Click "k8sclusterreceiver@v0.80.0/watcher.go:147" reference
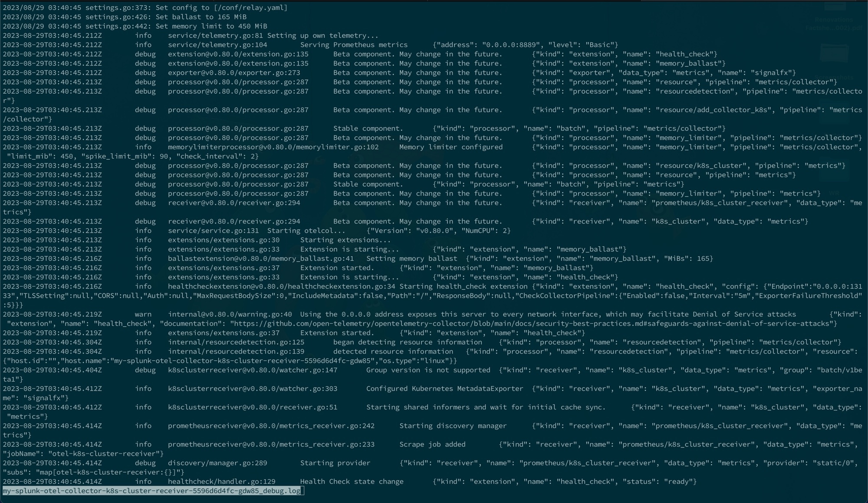The height and width of the screenshot is (503, 868). point(253,370)
